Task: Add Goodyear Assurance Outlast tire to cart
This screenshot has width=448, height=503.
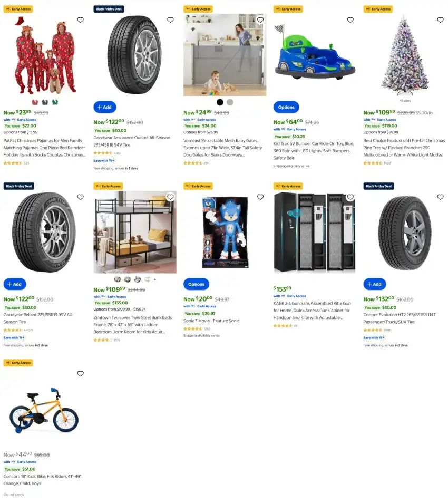Action: pyautogui.click(x=104, y=107)
